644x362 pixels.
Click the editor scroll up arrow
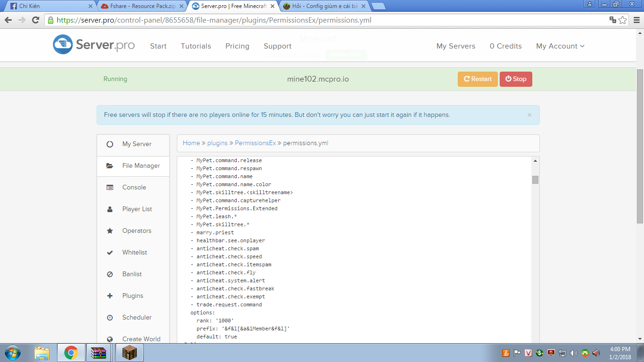click(535, 161)
